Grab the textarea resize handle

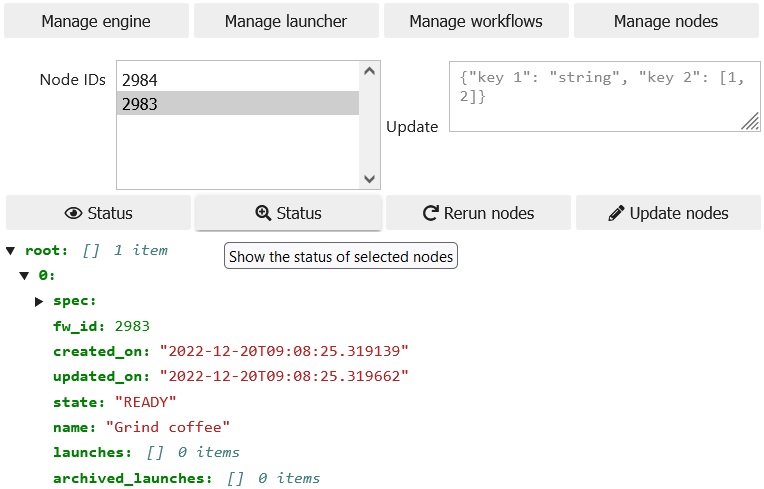(x=751, y=122)
